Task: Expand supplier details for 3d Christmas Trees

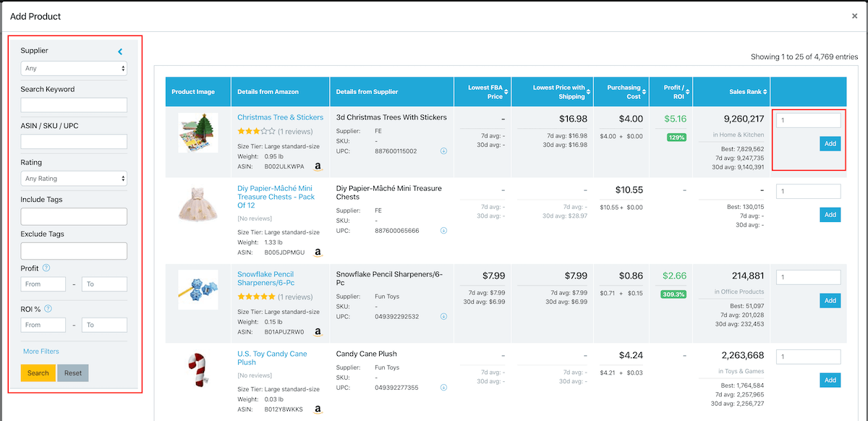Action: [x=443, y=151]
